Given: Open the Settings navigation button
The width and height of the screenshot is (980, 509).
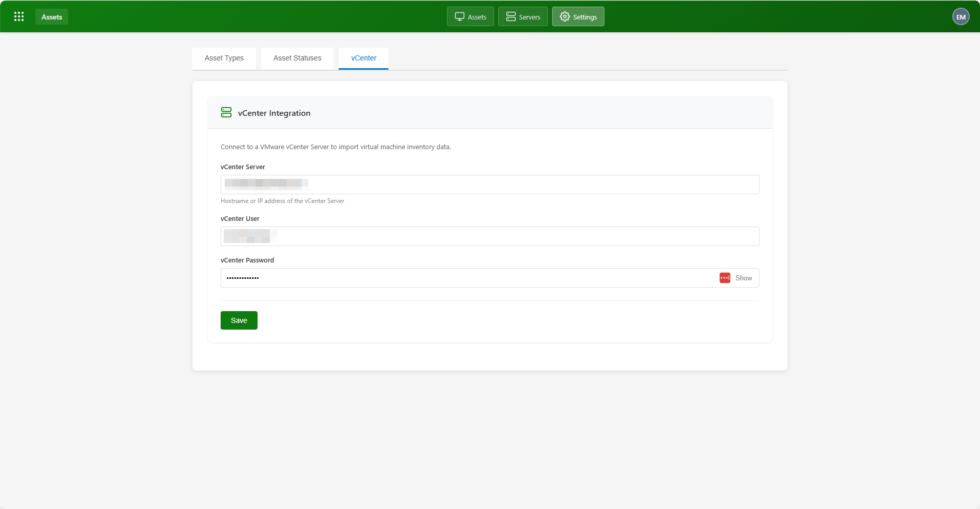Looking at the screenshot, I should [x=578, y=16].
